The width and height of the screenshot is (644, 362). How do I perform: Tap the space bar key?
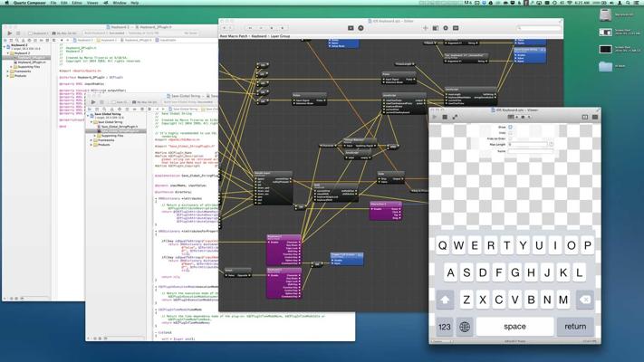click(x=514, y=327)
